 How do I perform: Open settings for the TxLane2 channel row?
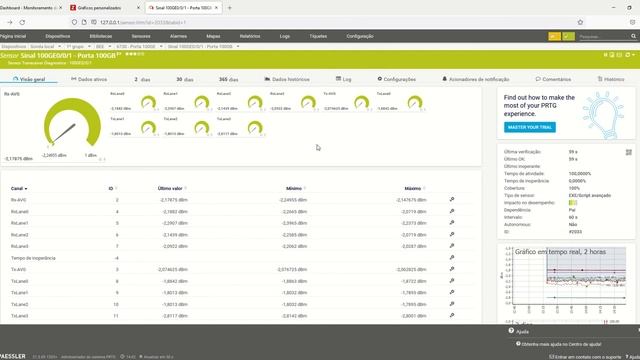(452, 304)
